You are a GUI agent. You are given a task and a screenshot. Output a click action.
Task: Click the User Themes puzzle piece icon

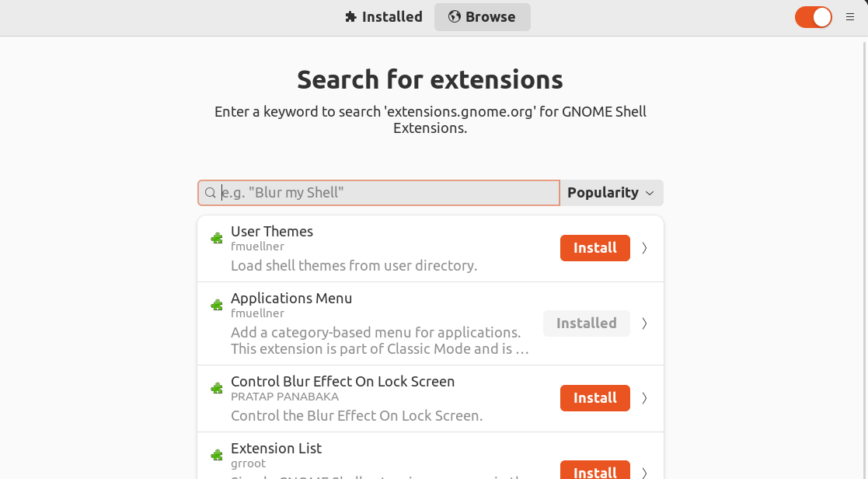coord(217,239)
